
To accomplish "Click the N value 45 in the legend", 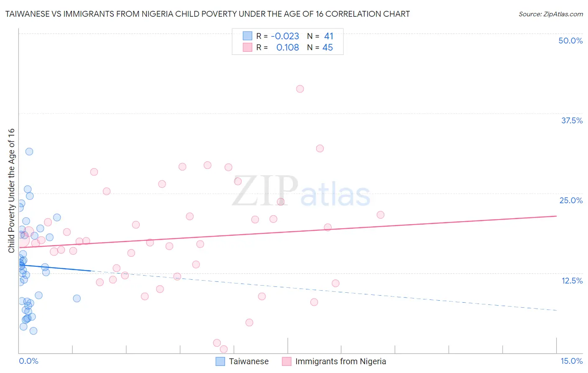I will point(327,48).
